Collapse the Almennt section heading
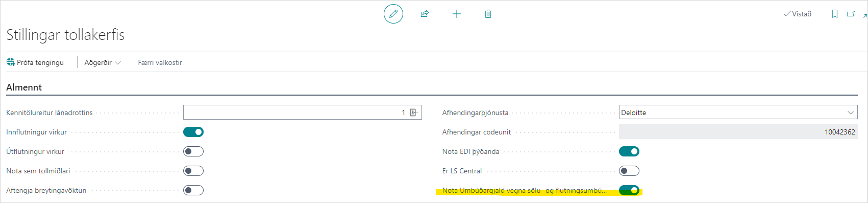 (24, 87)
